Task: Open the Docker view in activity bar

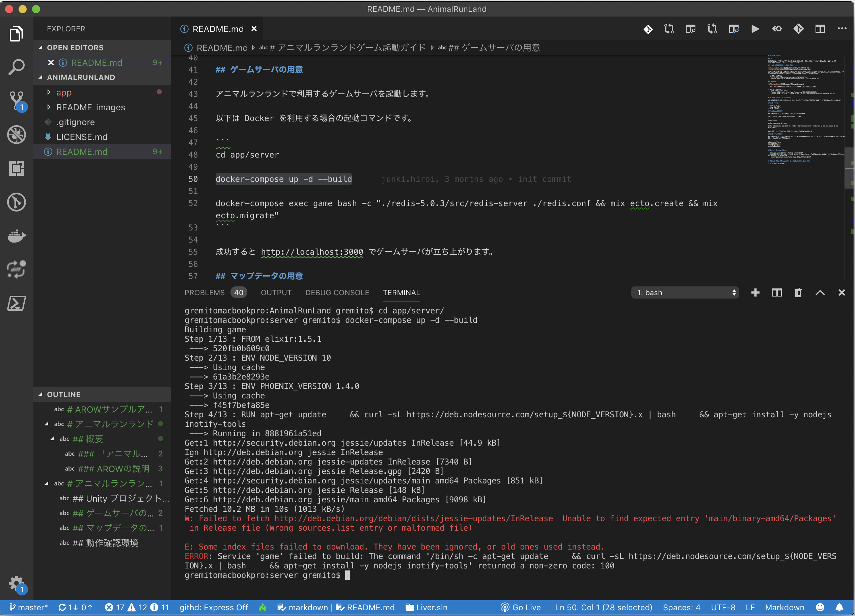Action: coord(16,236)
